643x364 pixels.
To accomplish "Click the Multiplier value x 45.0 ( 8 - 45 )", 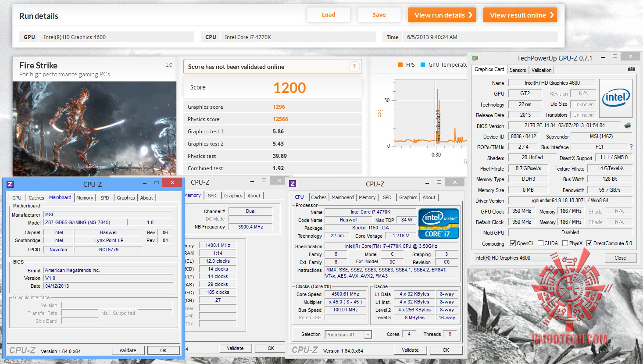I will click(x=345, y=302).
